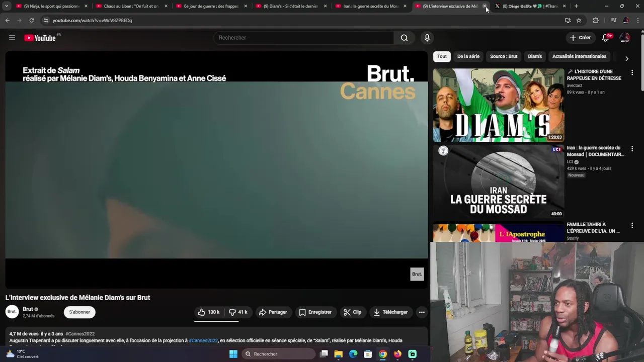
Task: Open a new browser tab
Action: tap(576, 6)
